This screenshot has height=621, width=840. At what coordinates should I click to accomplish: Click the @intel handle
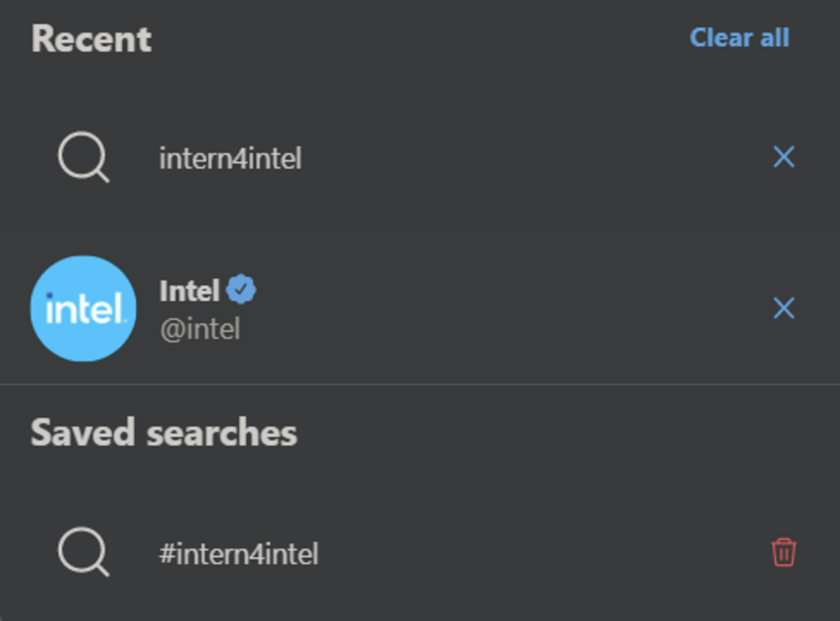(x=200, y=329)
